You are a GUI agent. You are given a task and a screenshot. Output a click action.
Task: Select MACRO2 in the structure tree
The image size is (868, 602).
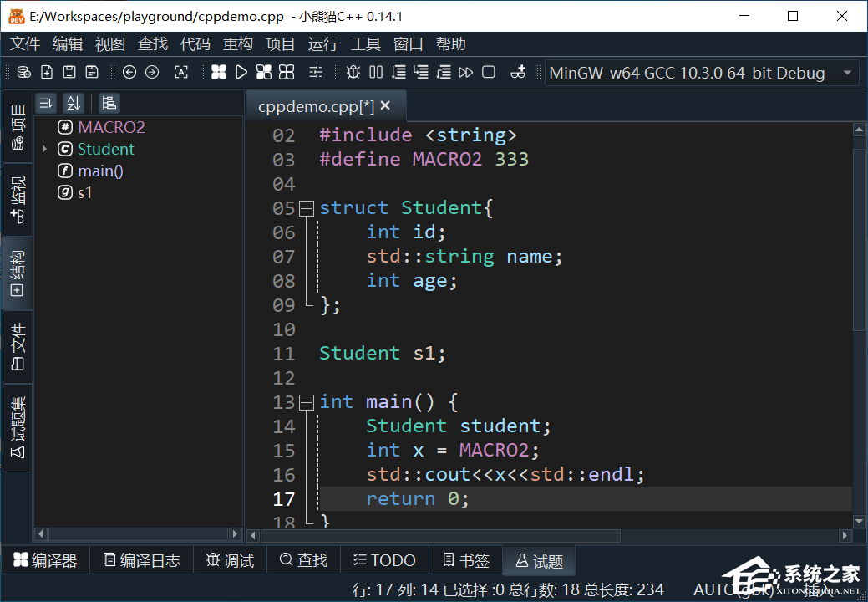click(x=111, y=127)
